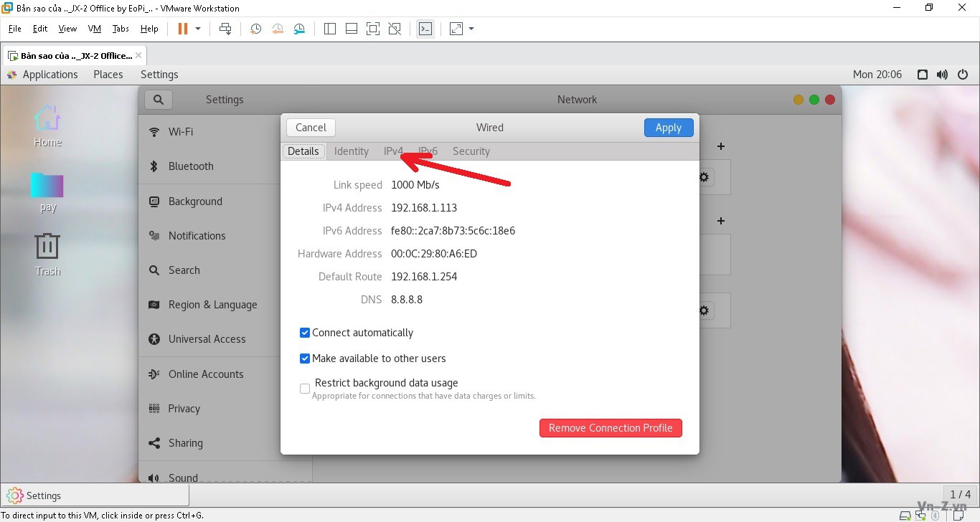This screenshot has height=522, width=980.
Task: Show or hide the VMware library sidebar
Action: tap(330, 29)
